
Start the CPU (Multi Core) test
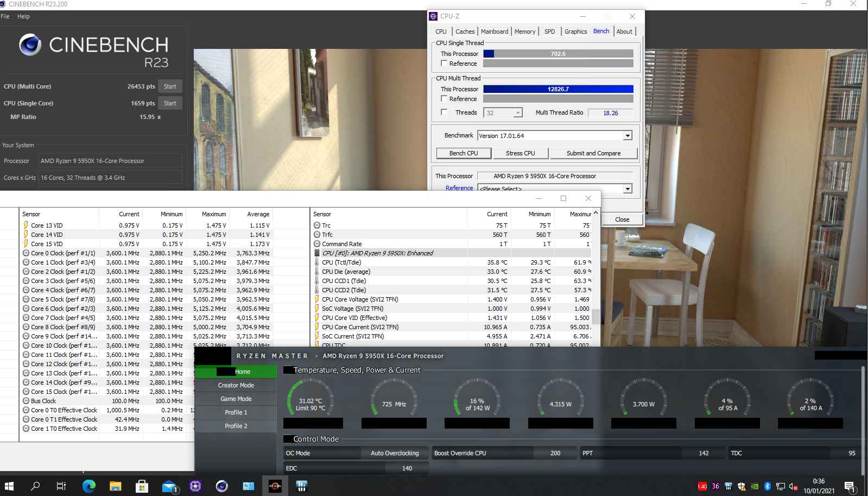pos(170,86)
